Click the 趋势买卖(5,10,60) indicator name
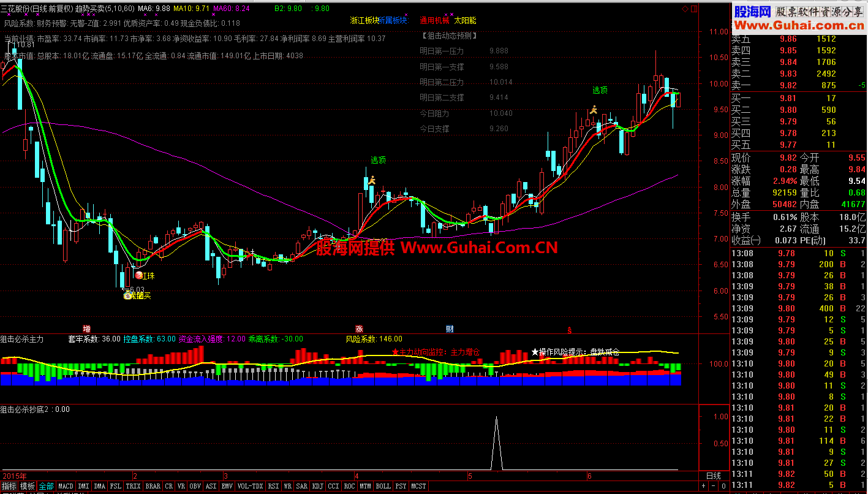868x494 pixels. (104, 9)
